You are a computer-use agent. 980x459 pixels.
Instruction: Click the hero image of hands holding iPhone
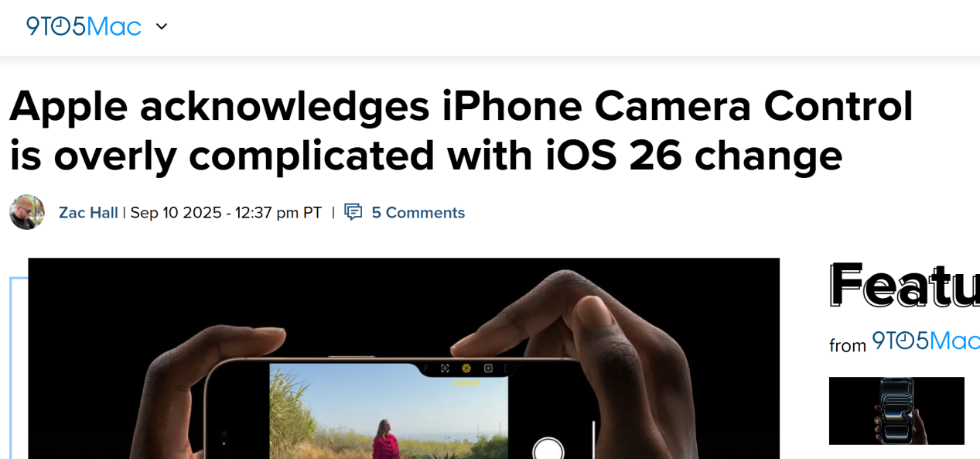tap(404, 358)
